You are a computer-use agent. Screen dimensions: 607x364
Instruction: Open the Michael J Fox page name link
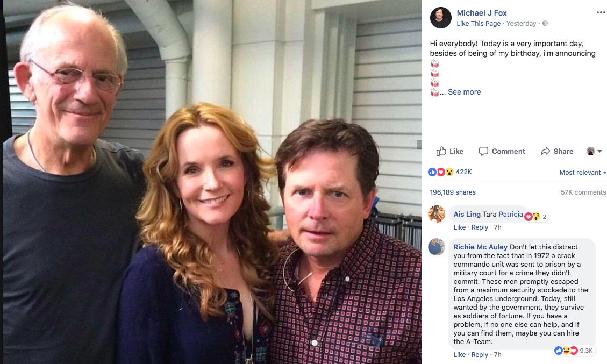tap(482, 13)
